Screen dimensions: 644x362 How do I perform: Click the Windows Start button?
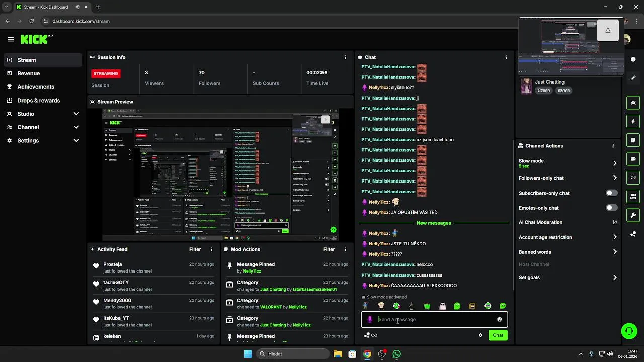tap(248, 354)
